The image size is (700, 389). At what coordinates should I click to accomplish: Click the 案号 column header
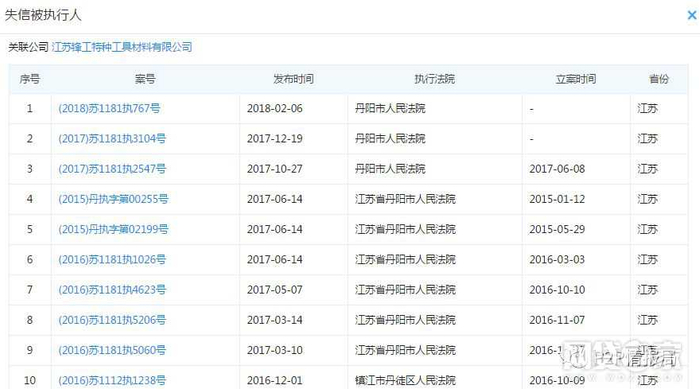(x=145, y=79)
